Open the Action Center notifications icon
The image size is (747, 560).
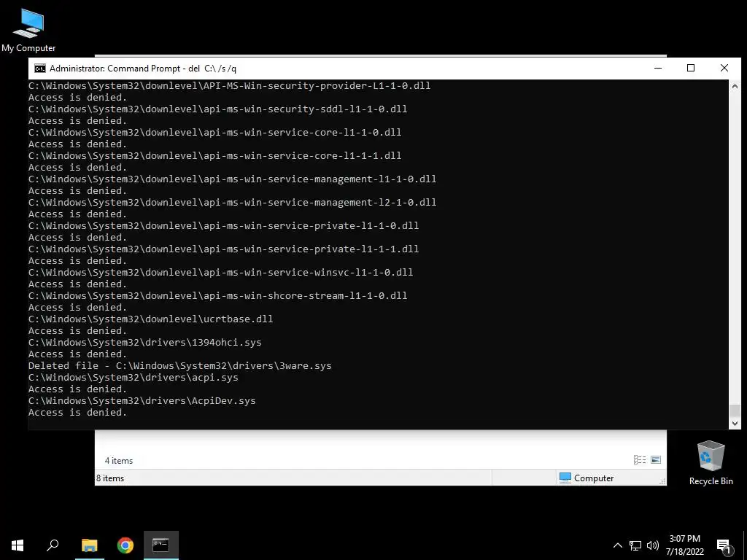[x=724, y=545]
